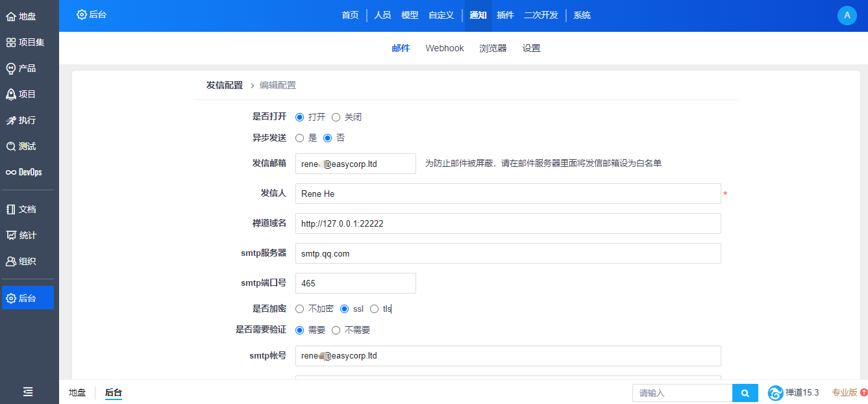Open 二次开发 in top navigation
The height and width of the screenshot is (404, 868).
[x=541, y=15]
